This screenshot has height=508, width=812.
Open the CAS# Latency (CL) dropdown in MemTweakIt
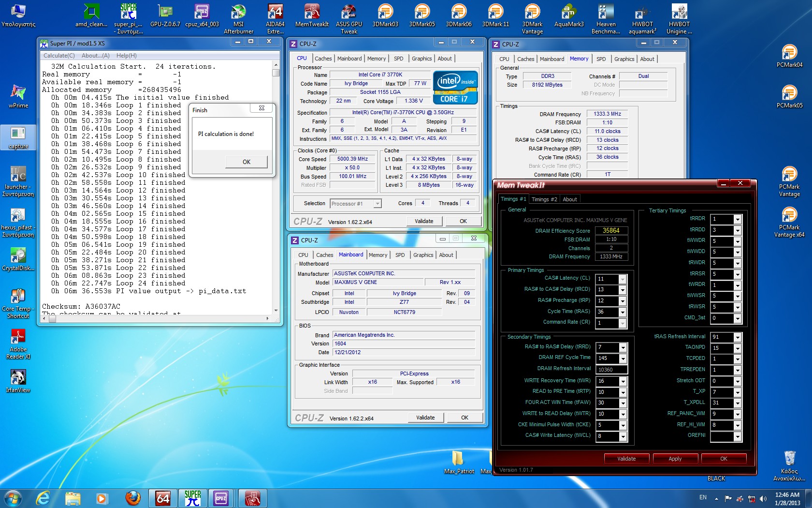(623, 279)
